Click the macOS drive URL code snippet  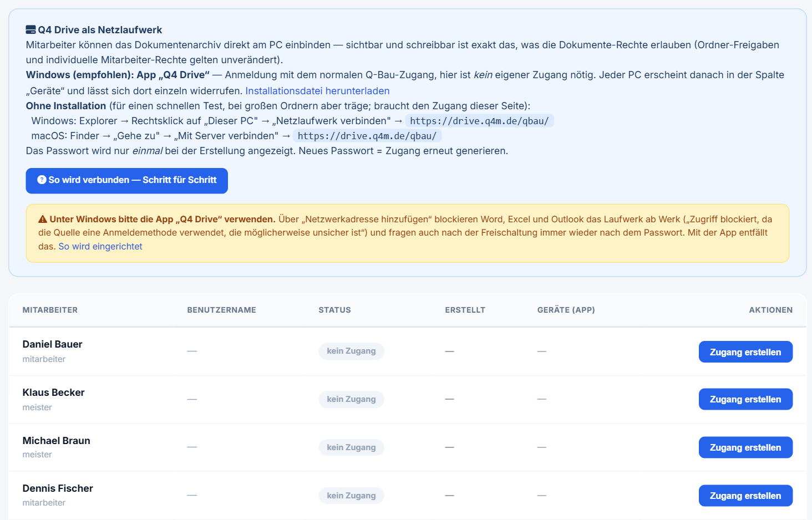point(367,136)
